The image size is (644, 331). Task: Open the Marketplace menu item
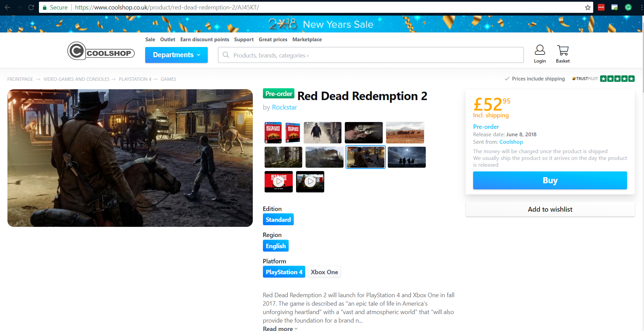[x=307, y=40]
